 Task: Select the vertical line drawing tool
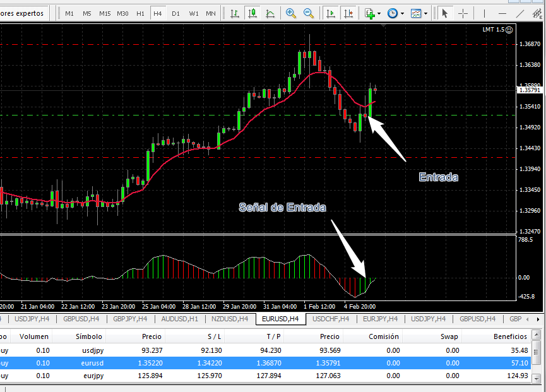click(x=484, y=14)
